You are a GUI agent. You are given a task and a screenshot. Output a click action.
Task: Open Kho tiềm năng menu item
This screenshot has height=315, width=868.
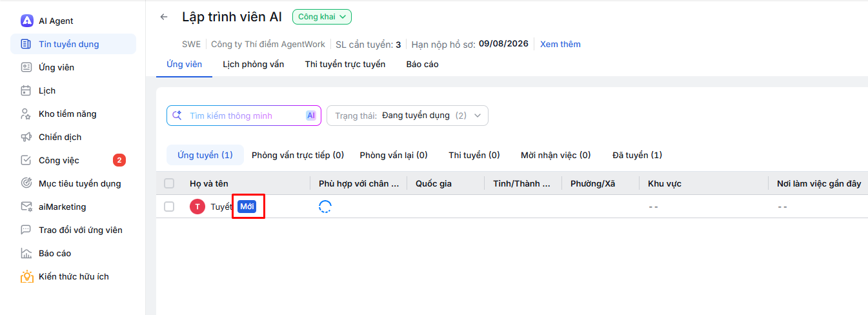pyautogui.click(x=74, y=114)
